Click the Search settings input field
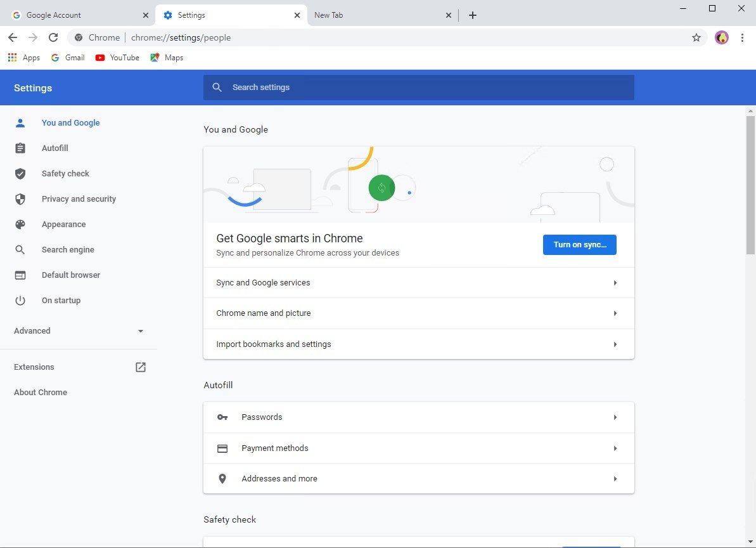The image size is (756, 548). (418, 88)
